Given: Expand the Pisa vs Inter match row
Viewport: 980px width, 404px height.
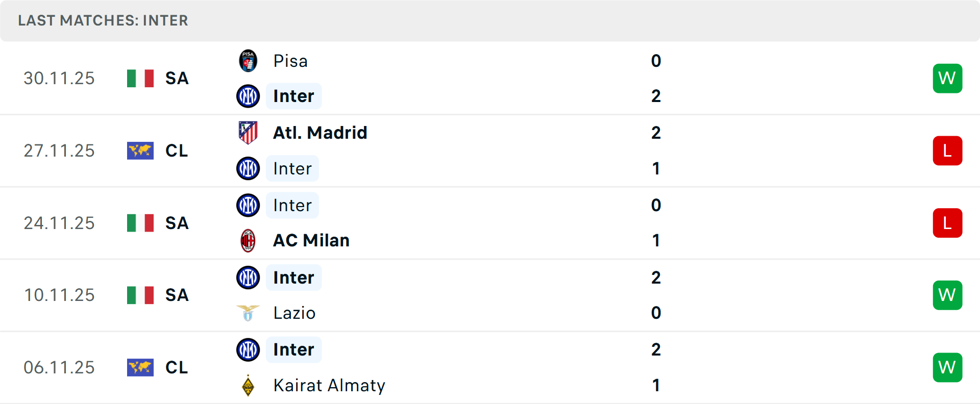Looking at the screenshot, I should pos(490,78).
